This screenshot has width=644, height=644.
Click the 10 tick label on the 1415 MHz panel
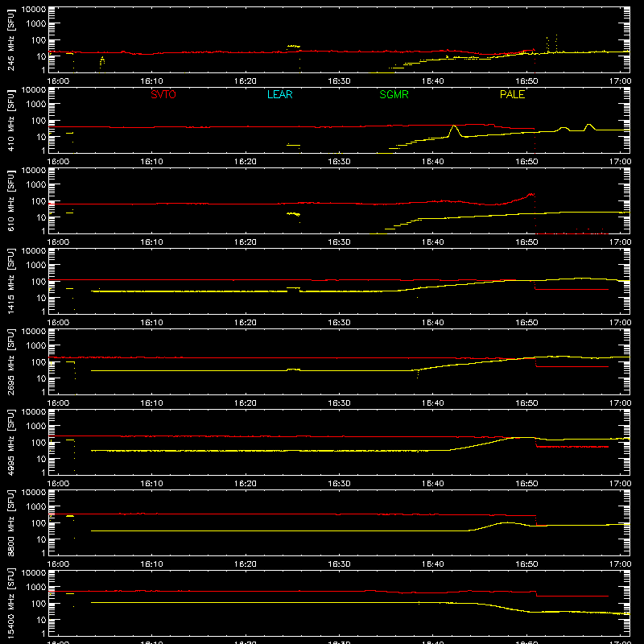pos(41,298)
